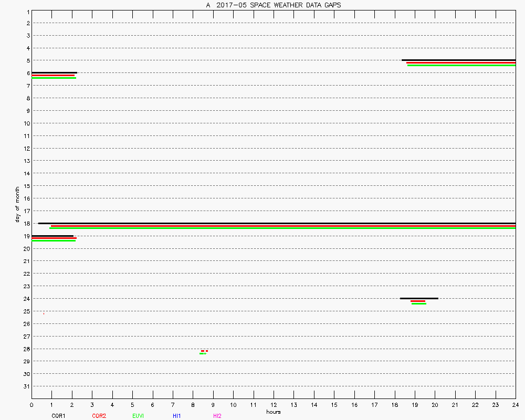Click the day 1 label on y-axis
The height and width of the screenshot is (420, 525).
coord(27,11)
